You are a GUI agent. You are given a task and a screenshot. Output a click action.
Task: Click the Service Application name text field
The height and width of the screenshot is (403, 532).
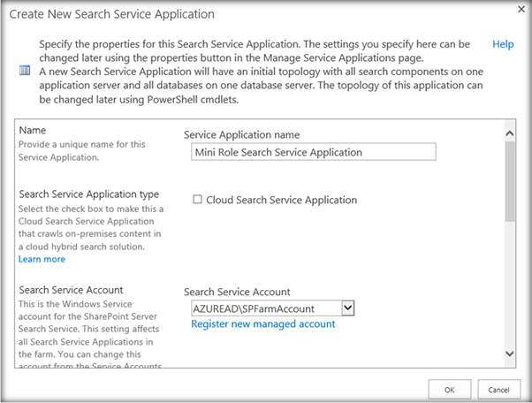click(x=314, y=152)
